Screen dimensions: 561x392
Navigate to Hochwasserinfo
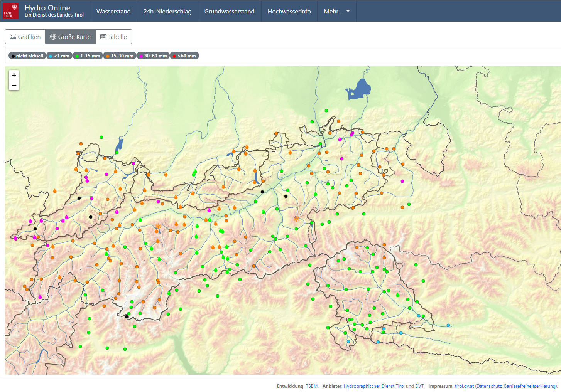pos(289,11)
